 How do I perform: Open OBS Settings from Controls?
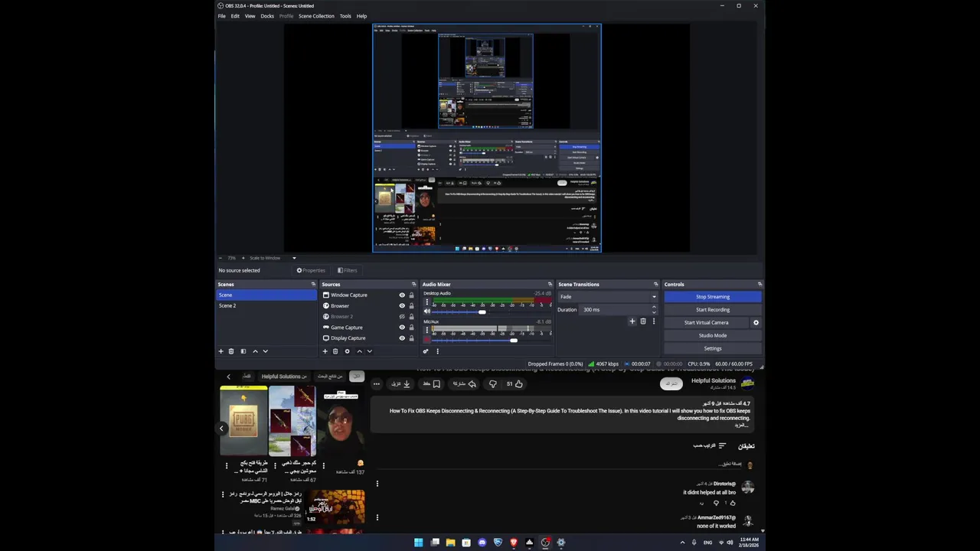(713, 348)
